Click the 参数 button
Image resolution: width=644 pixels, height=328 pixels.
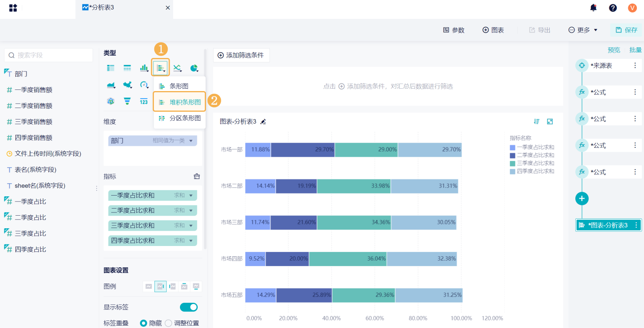pyautogui.click(x=454, y=30)
